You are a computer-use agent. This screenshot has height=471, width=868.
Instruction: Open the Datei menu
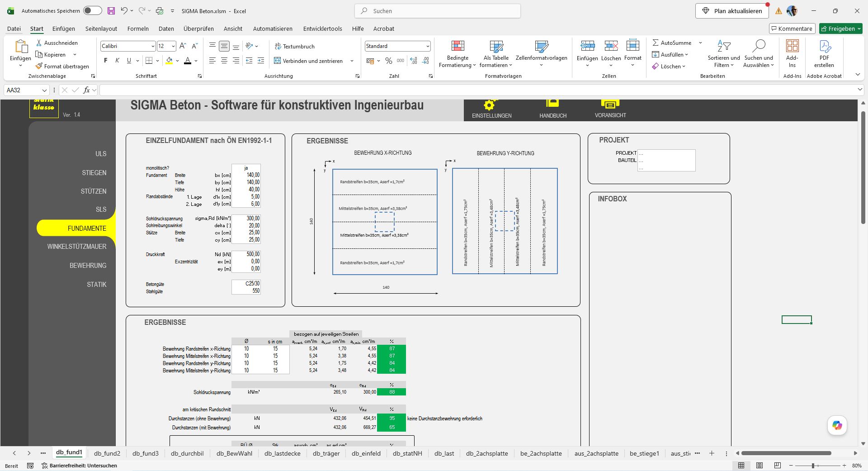tap(14, 29)
